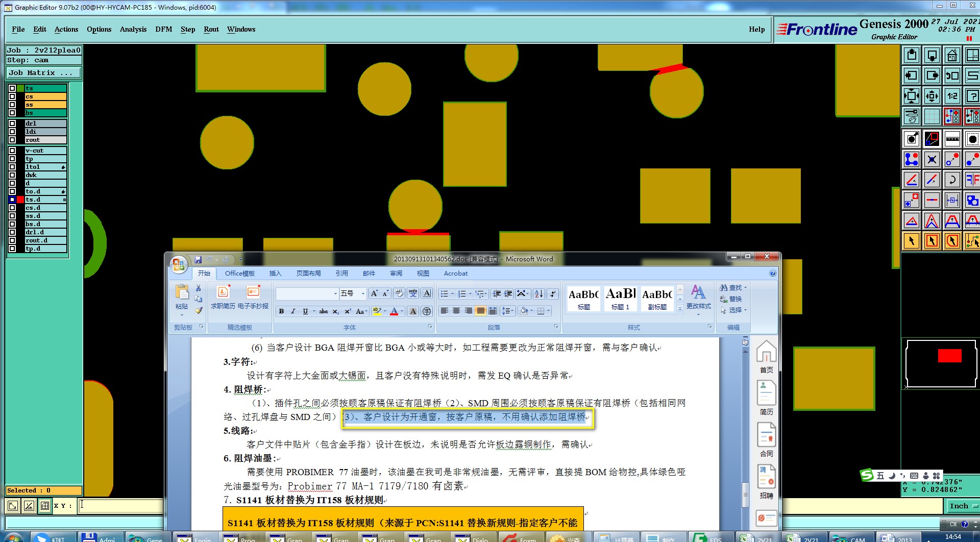Open the DFM menu in Genesis

pyautogui.click(x=164, y=30)
